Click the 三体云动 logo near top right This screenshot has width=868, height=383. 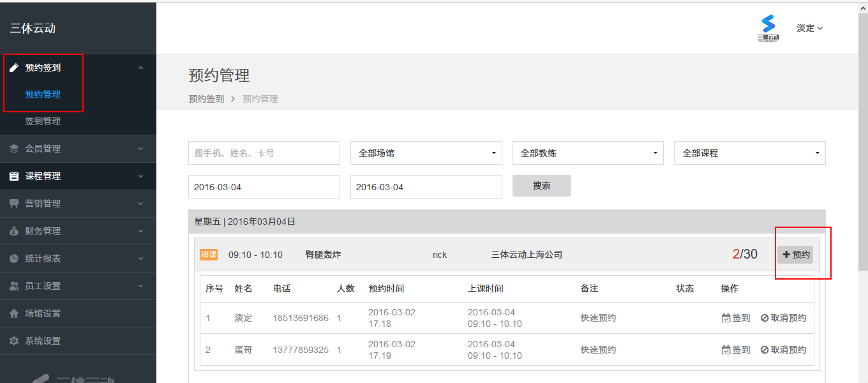[768, 26]
